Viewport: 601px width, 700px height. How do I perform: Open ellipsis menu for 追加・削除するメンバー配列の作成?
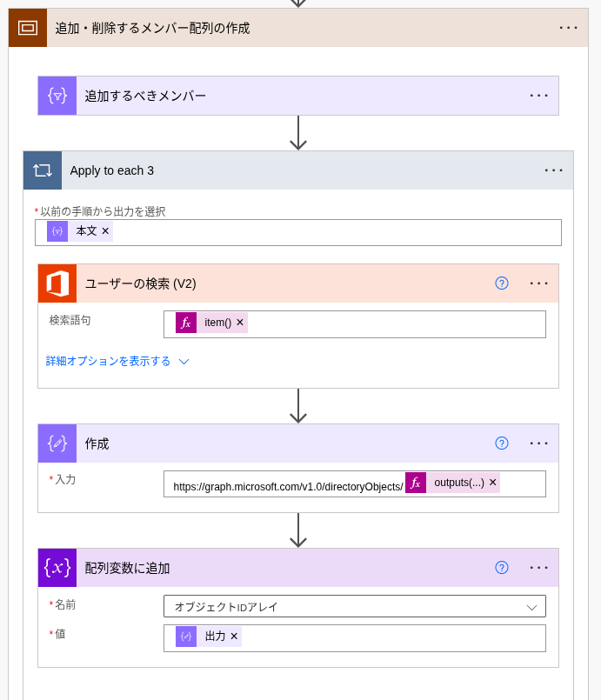tap(569, 28)
